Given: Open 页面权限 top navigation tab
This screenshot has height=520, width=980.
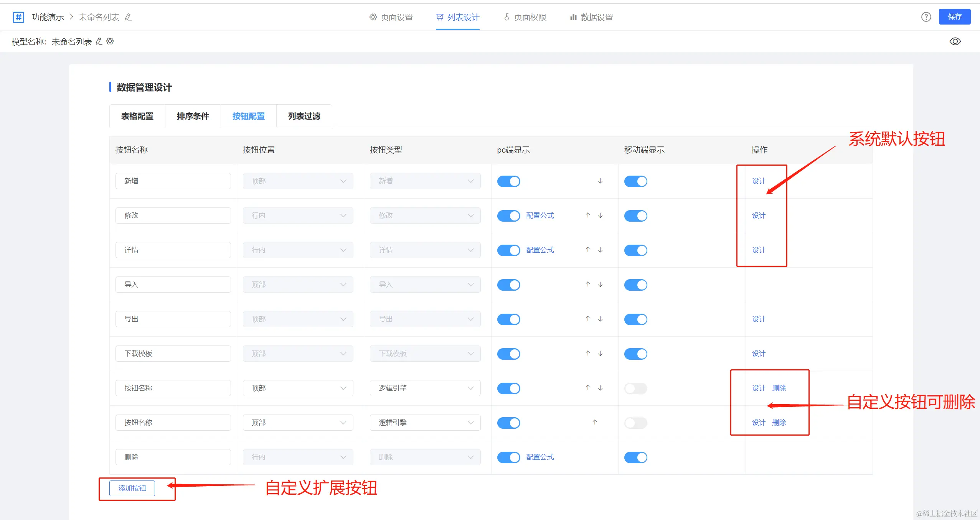Looking at the screenshot, I should click(525, 17).
